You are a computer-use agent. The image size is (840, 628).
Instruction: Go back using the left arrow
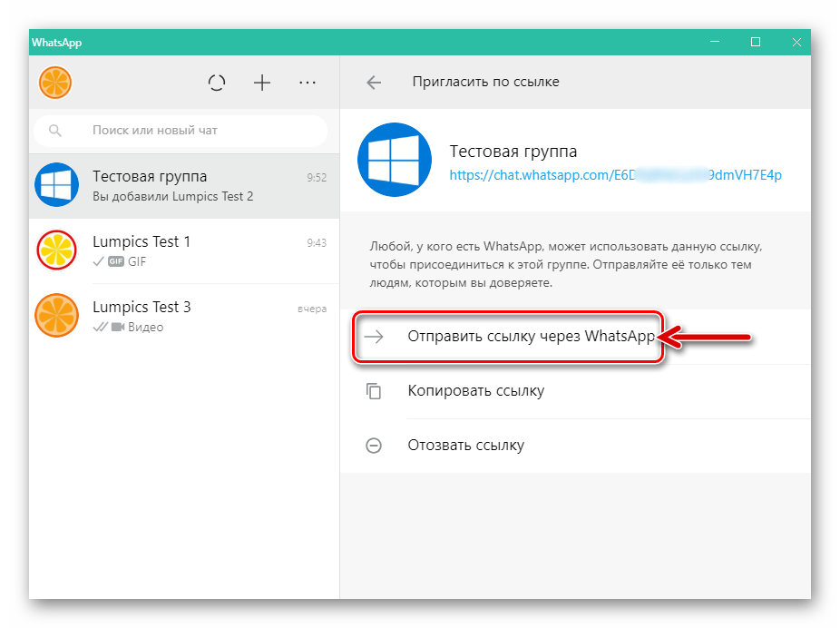[x=374, y=82]
